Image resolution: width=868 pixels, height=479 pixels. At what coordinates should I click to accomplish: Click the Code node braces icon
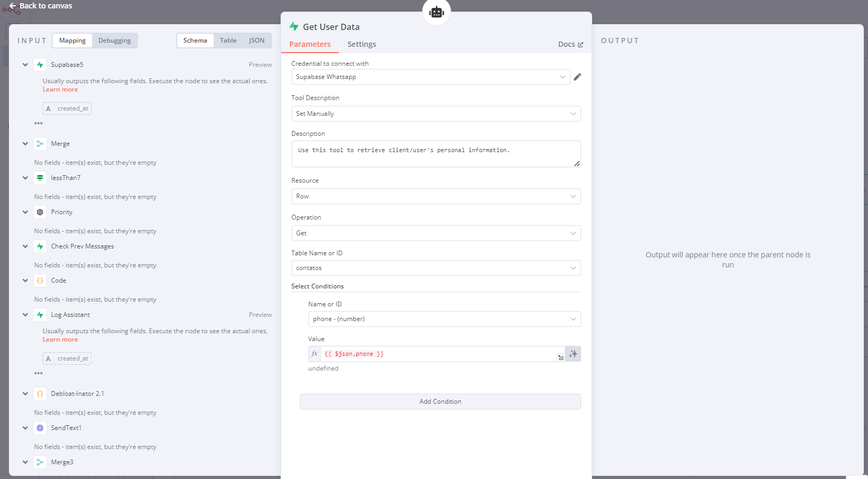coord(40,281)
